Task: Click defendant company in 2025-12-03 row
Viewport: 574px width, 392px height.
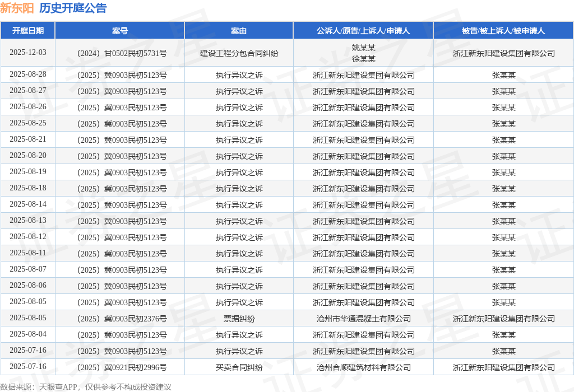Action: (x=504, y=53)
